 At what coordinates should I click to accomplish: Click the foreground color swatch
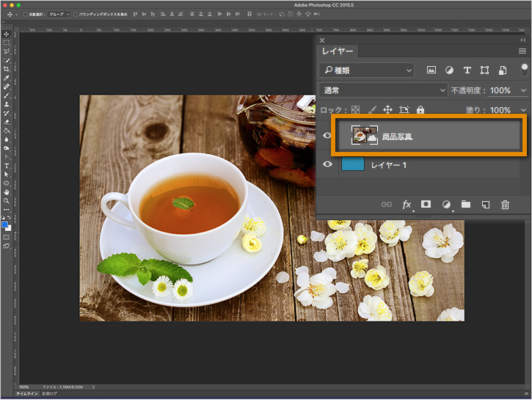pyautogui.click(x=5, y=224)
